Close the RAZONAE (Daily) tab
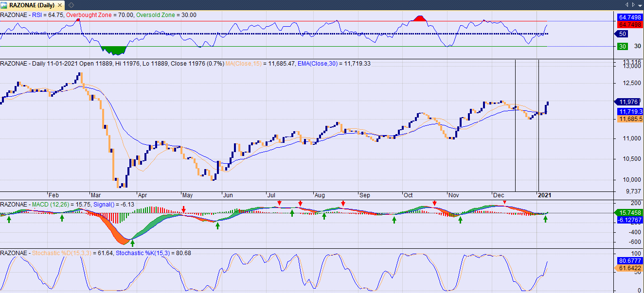 click(x=59, y=5)
